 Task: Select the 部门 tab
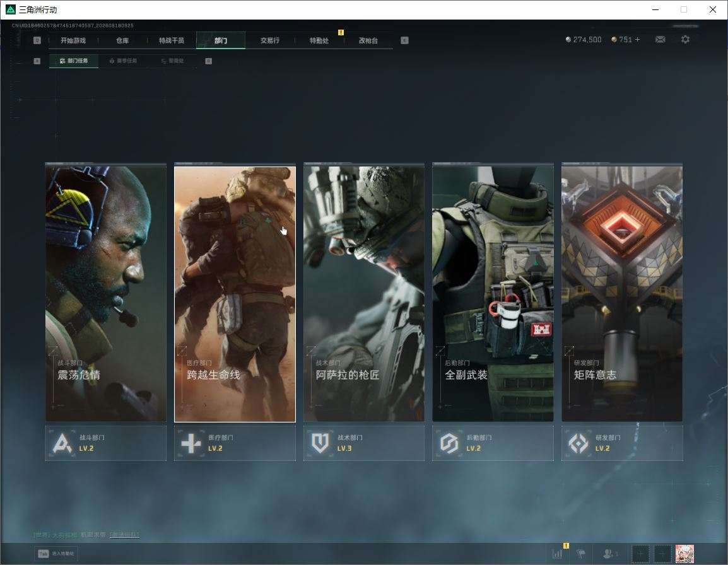pyautogui.click(x=221, y=40)
